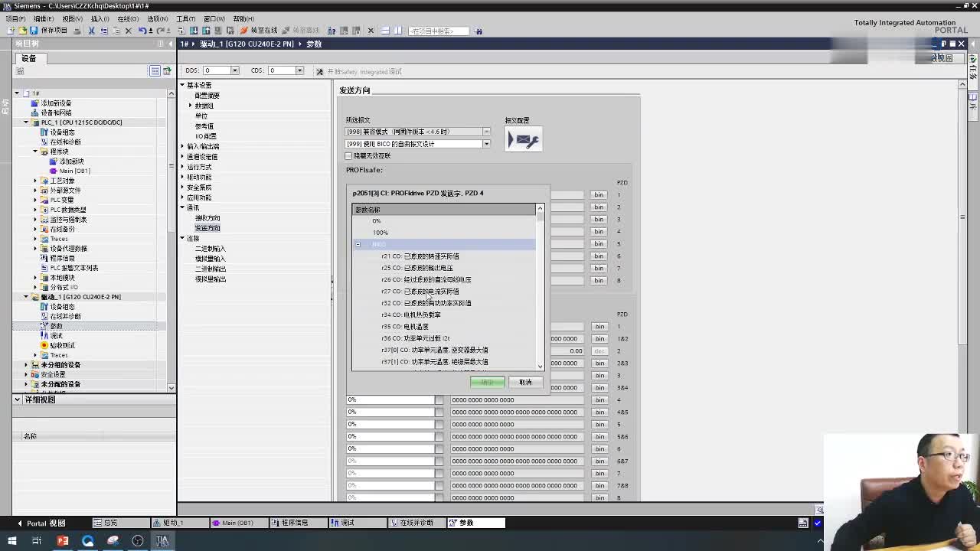Screen dimensions: 980x551
Task: Click the split editor horizontally icon
Action: [385, 31]
